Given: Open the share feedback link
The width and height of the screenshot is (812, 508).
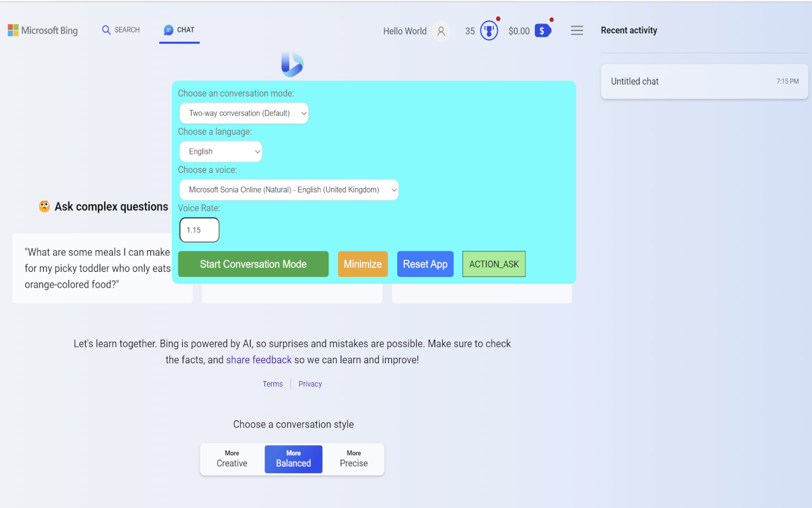Looking at the screenshot, I should pos(258,359).
